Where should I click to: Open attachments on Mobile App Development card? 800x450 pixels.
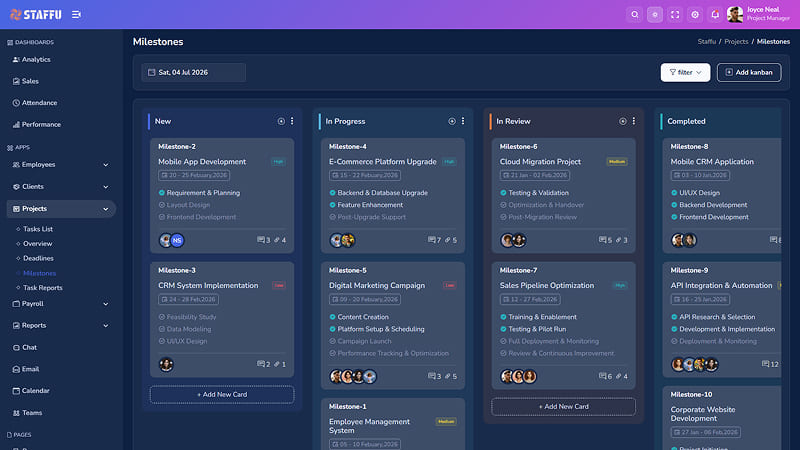[280, 240]
